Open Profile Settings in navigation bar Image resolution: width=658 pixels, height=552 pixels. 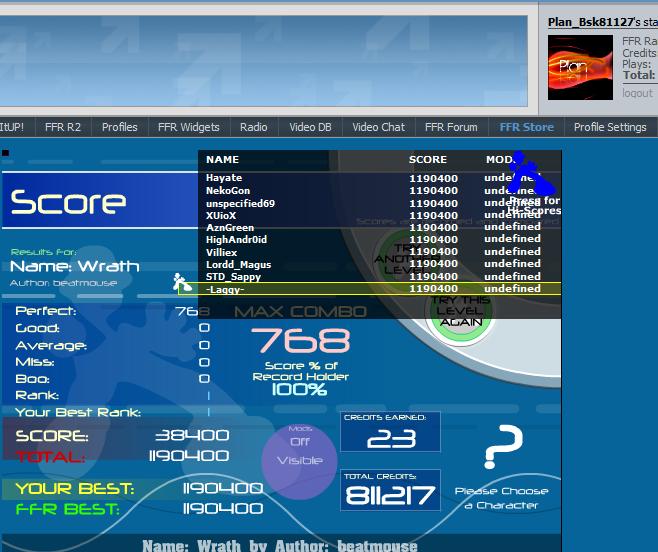[610, 127]
